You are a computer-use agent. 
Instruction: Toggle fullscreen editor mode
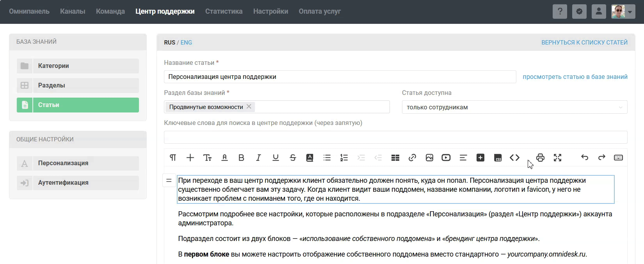tap(557, 158)
